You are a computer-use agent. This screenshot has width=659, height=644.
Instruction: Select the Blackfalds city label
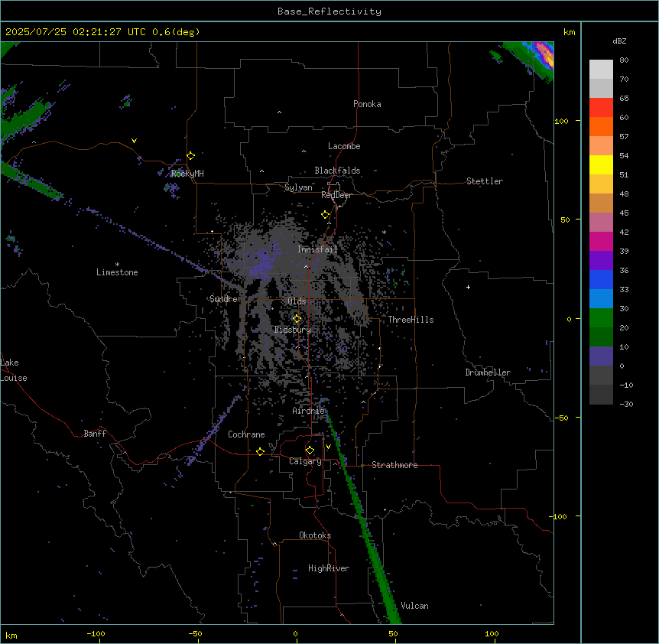pos(337,171)
